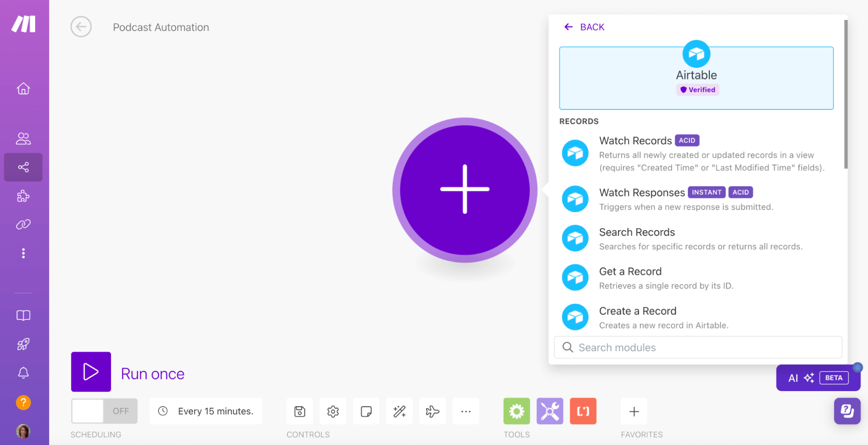Open the What's new rocket icon

tap(23, 344)
